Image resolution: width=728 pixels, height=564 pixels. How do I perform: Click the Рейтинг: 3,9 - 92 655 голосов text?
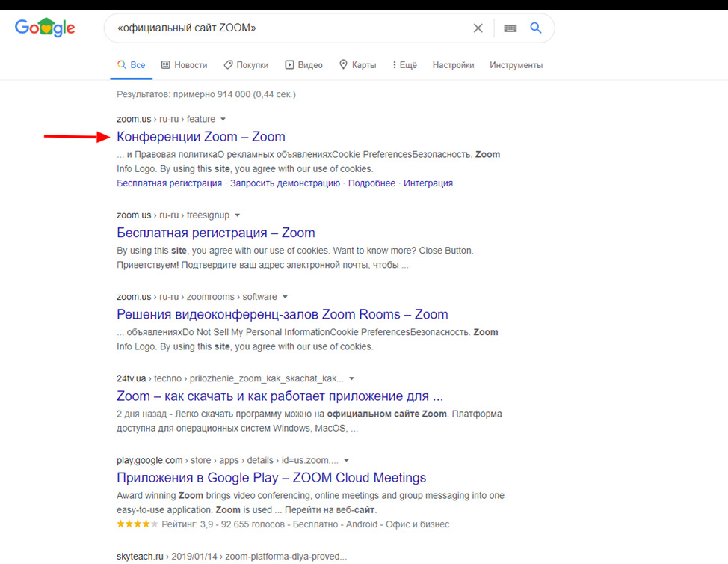point(223,524)
